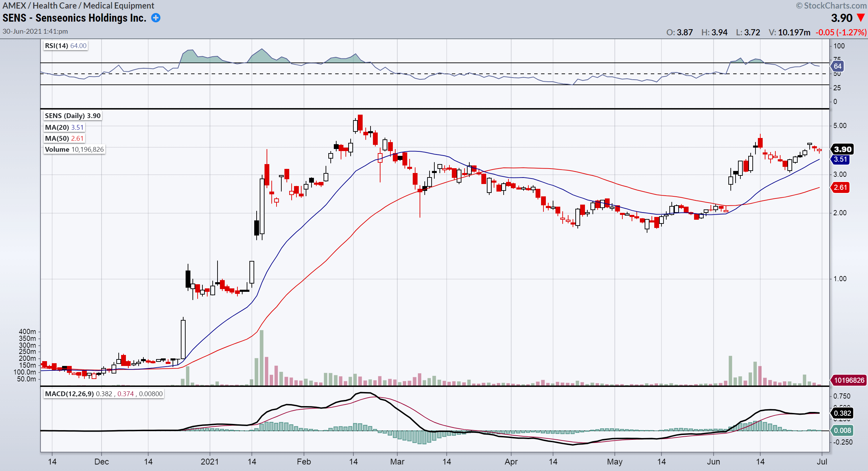Click the blue plus icon beside Senseonics

point(156,18)
